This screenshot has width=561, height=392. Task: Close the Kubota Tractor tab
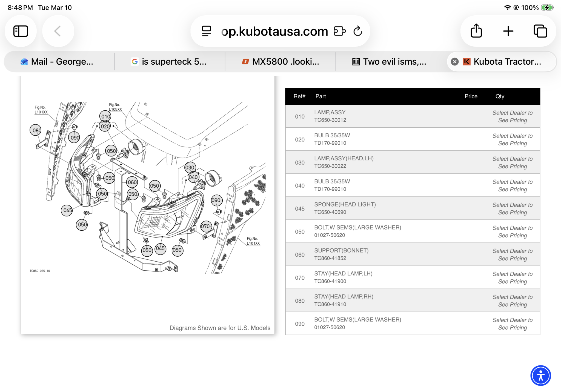(x=455, y=62)
